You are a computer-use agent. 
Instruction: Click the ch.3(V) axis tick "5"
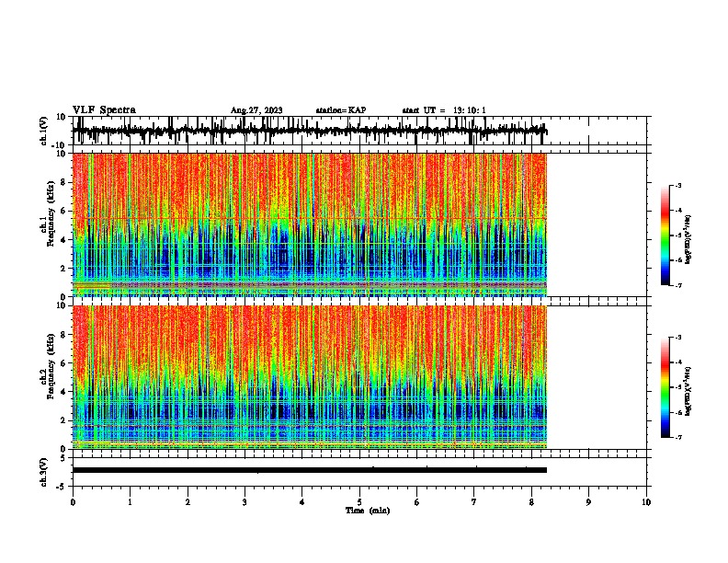[63, 458]
